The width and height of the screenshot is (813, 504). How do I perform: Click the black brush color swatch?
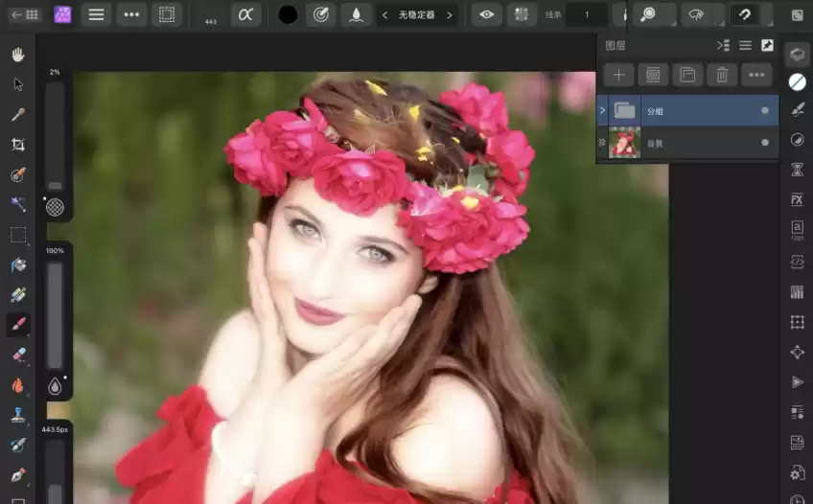[x=287, y=14]
